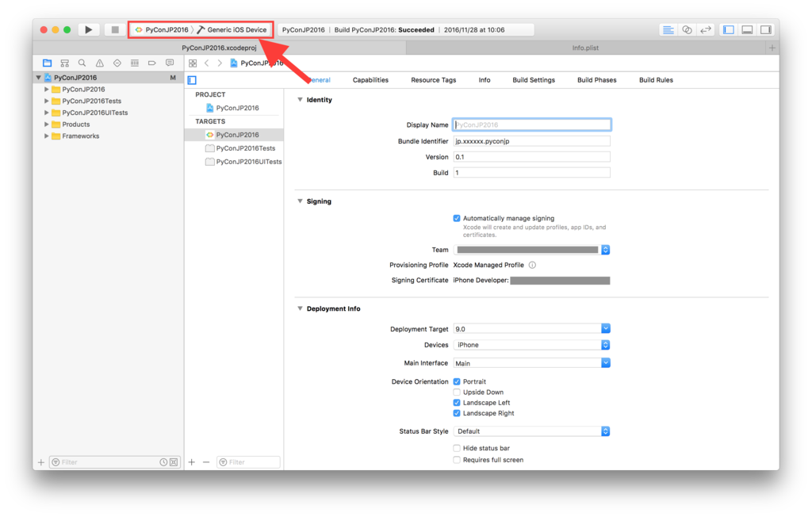Run the project with the play button
Image resolution: width=812 pixels, height=517 pixels.
coord(89,29)
